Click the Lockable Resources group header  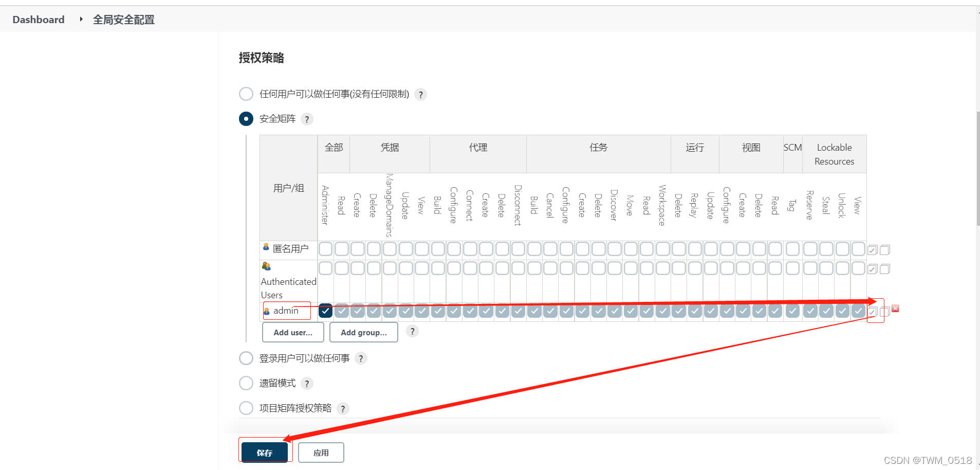[x=835, y=154]
